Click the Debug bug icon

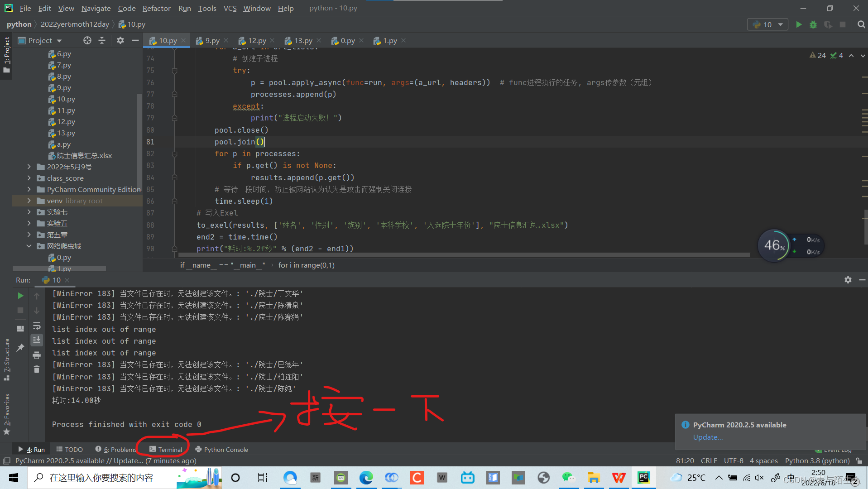tap(813, 24)
